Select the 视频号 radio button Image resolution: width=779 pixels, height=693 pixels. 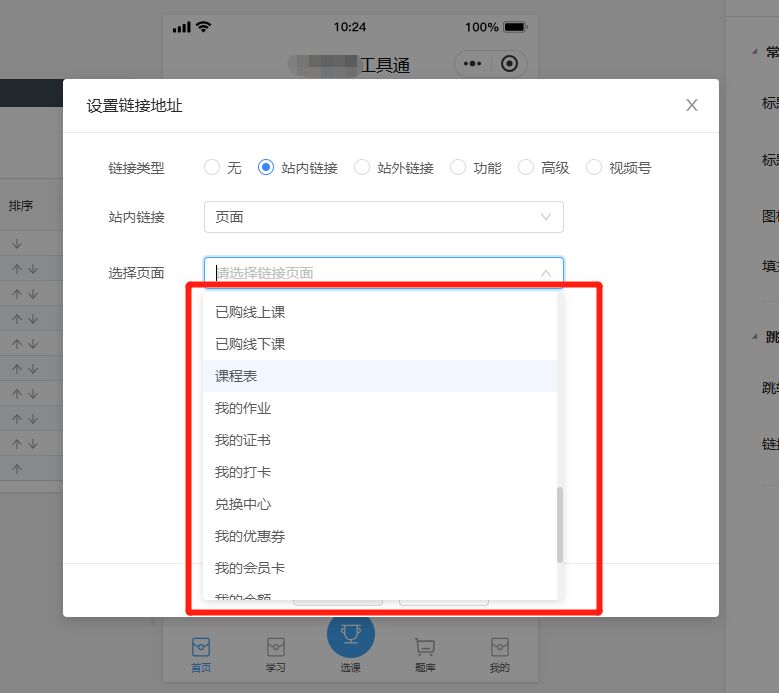coord(594,167)
